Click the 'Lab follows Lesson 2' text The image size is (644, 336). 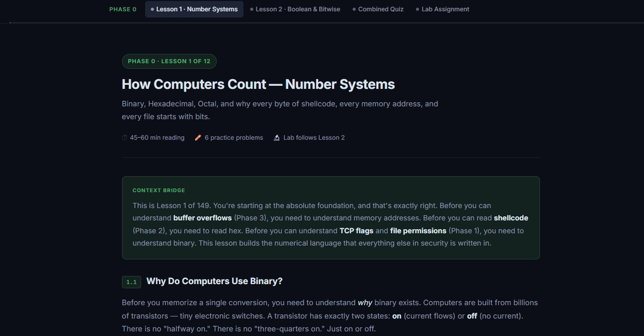(314, 138)
